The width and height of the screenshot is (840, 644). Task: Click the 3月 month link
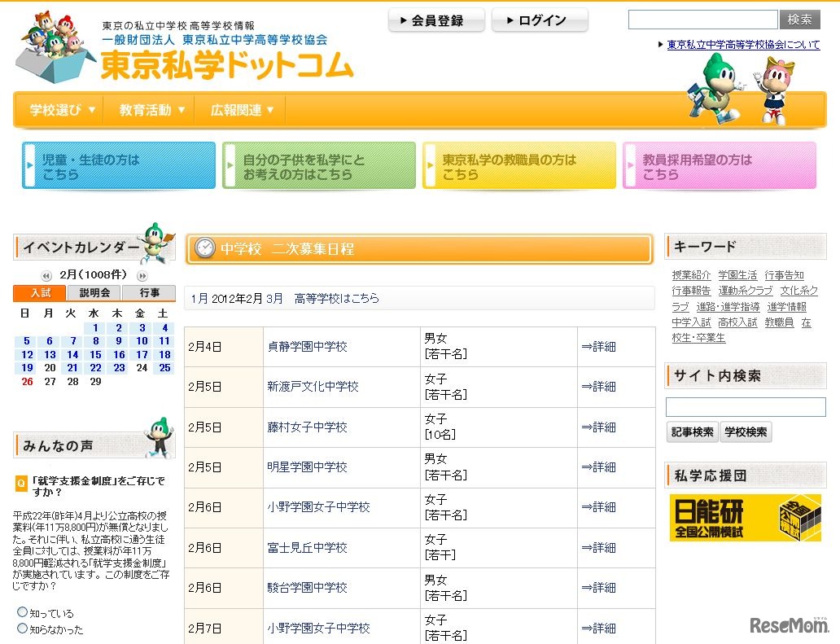[x=274, y=299]
